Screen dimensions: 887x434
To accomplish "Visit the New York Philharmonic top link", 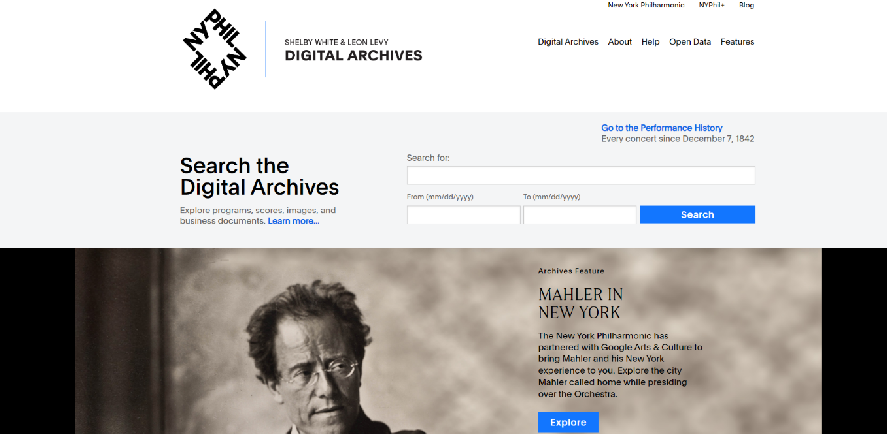I will (645, 5).
